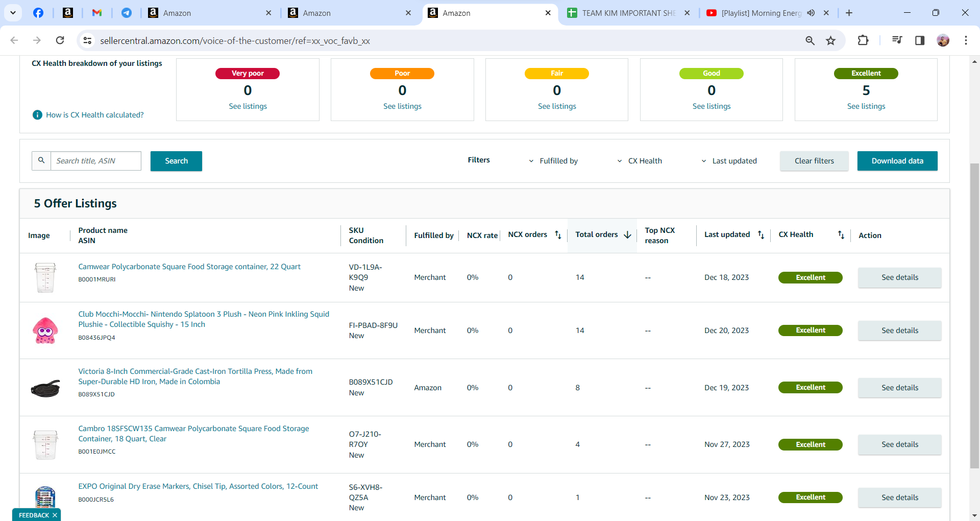Screen dimensions: 980x521
Task: Mute the Morning Energy playlist tab
Action: point(811,13)
